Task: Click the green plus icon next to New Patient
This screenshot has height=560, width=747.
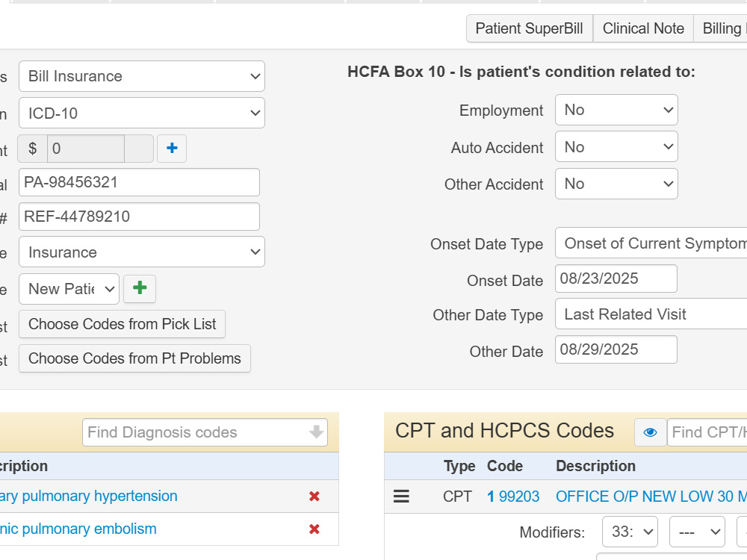Action: pyautogui.click(x=140, y=288)
